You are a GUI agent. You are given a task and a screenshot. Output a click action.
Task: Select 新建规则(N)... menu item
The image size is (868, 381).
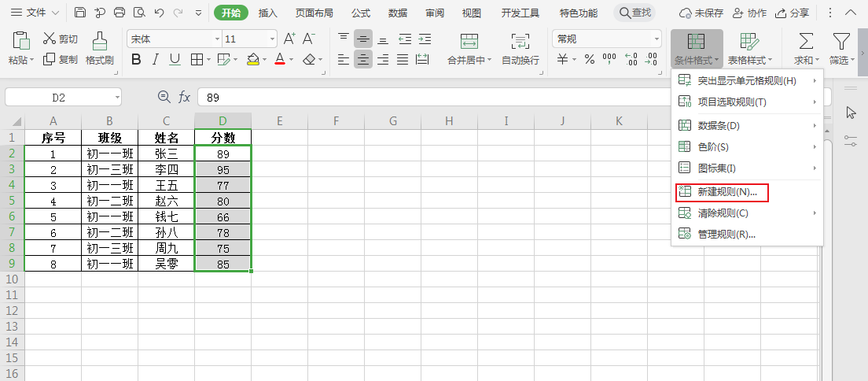(747, 192)
